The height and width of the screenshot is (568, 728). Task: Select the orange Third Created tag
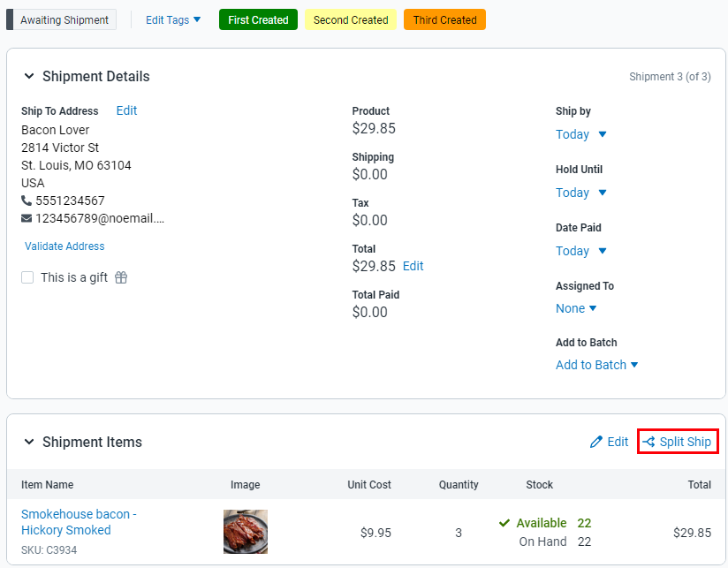[444, 19]
